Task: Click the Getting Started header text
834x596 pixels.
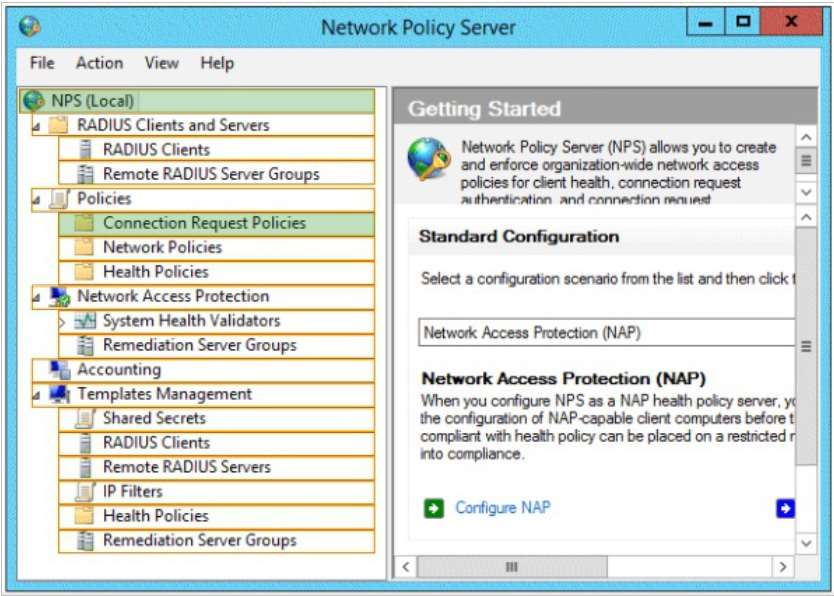Action: pos(485,109)
